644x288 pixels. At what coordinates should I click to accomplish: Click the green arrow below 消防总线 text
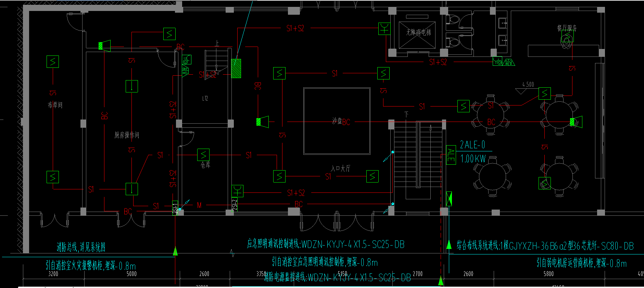coord(175,251)
